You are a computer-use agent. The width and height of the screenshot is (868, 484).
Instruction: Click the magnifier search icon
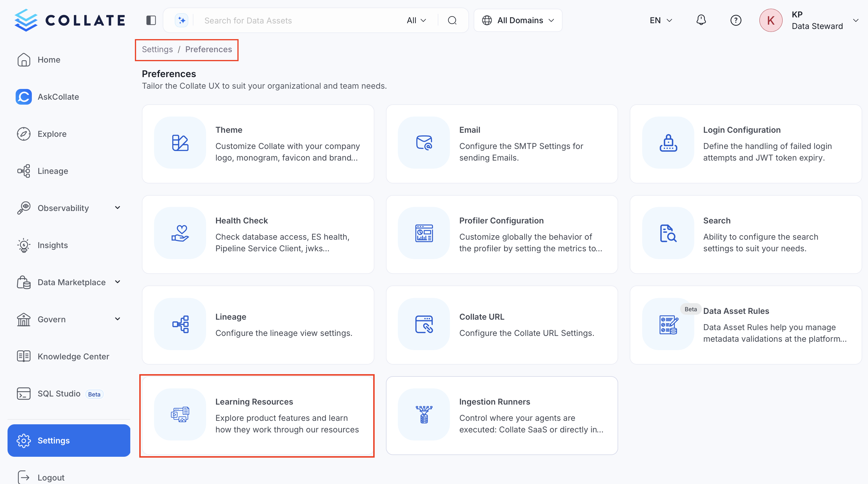tap(452, 21)
